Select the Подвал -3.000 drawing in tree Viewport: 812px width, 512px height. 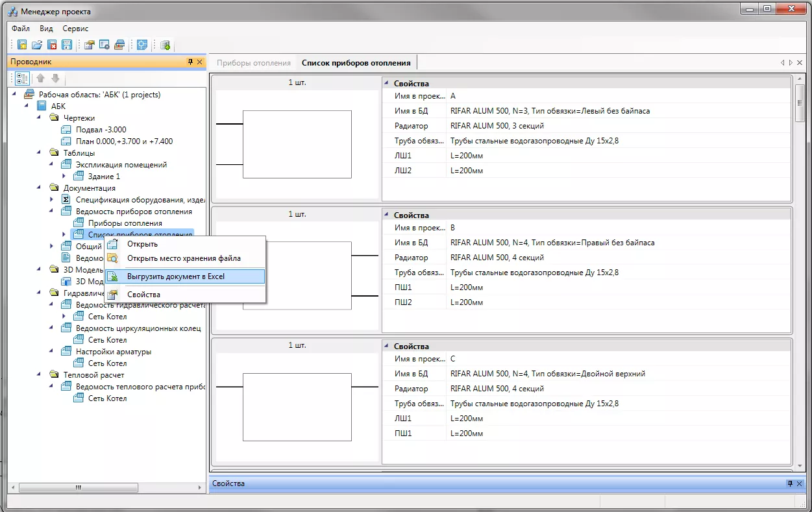(101, 130)
